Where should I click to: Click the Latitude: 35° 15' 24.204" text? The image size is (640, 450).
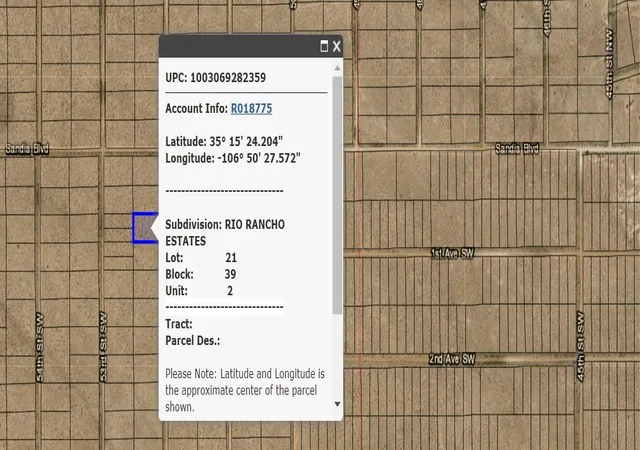point(224,142)
